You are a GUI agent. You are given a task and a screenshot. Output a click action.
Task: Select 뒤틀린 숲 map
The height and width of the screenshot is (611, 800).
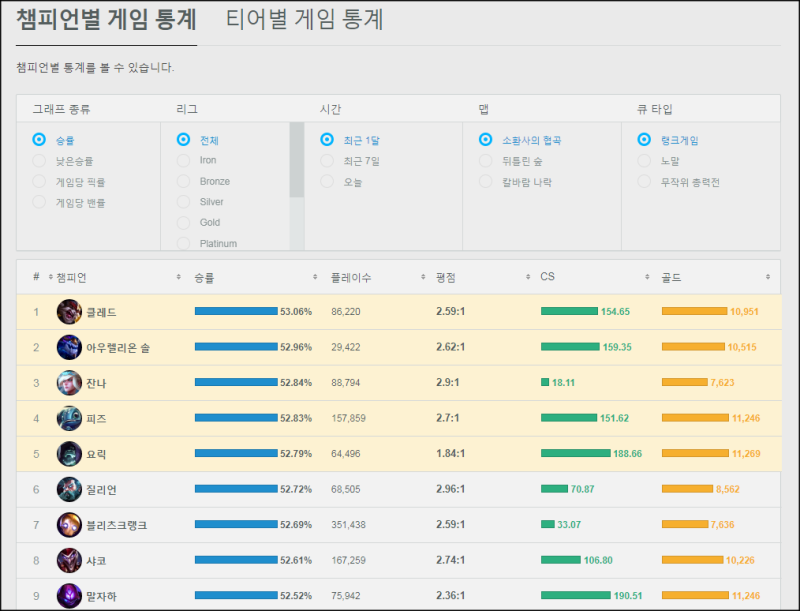486,161
